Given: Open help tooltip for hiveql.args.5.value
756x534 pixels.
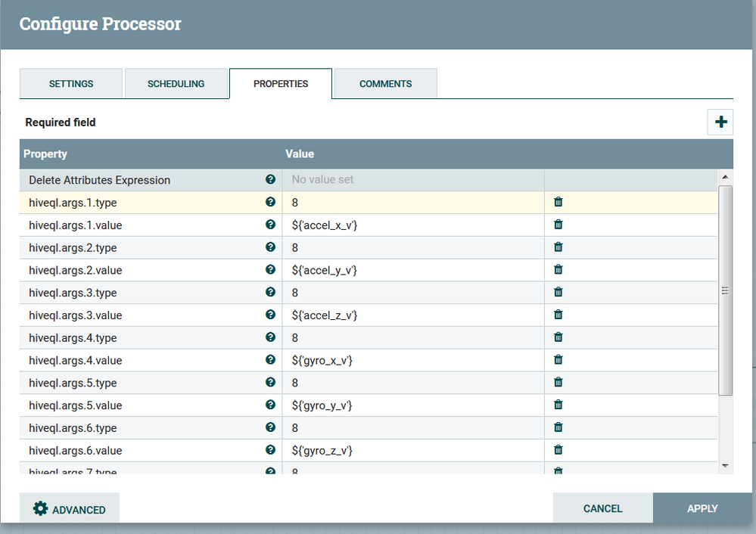Looking at the screenshot, I should [x=270, y=405].
